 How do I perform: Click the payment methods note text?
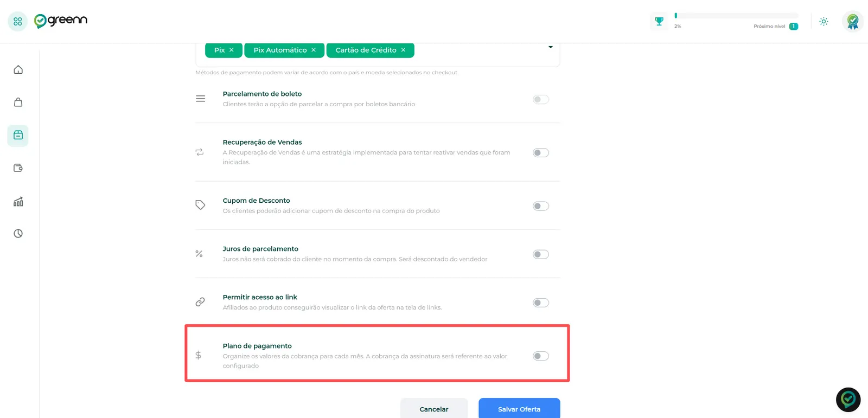coord(327,72)
